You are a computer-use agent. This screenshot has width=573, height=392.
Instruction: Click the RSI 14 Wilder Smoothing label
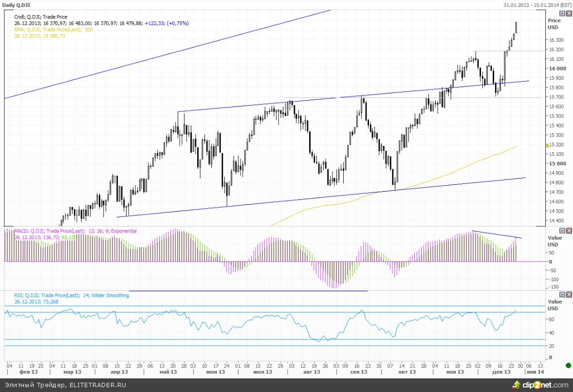[x=72, y=295]
